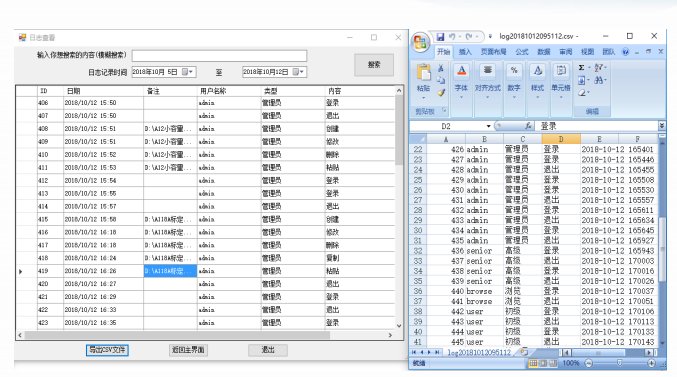Open the 公式 ribbon tab
The height and width of the screenshot is (377, 677).
coord(522,52)
